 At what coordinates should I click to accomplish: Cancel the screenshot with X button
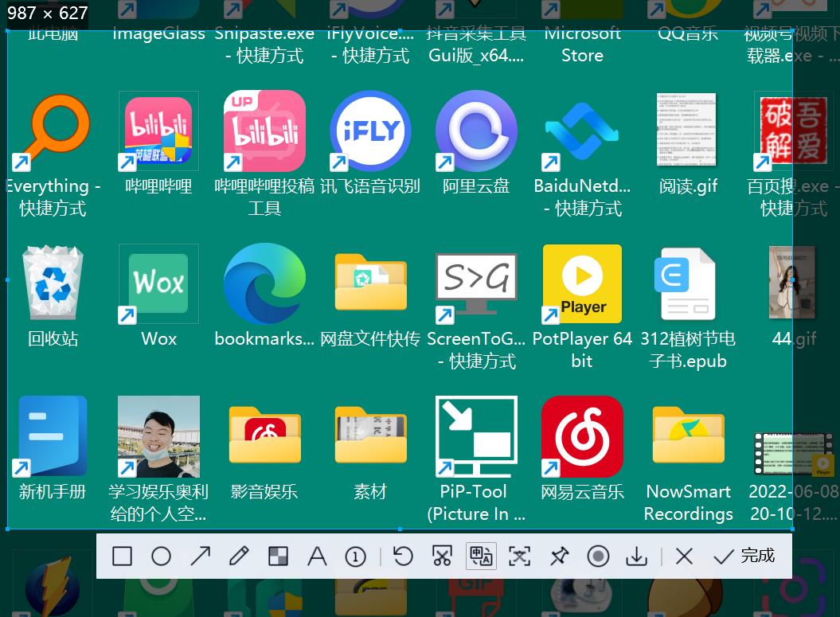(684, 556)
